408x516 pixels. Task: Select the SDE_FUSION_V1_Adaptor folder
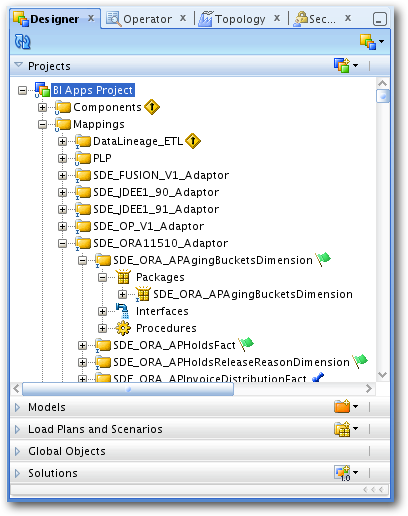point(161,175)
